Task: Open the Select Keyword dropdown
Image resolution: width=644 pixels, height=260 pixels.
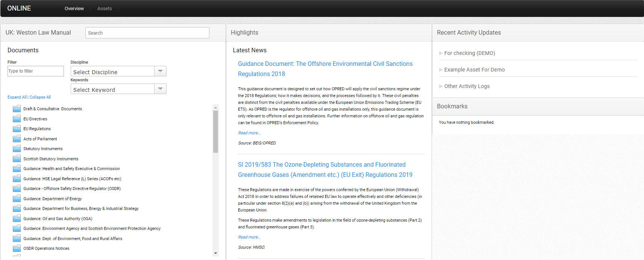Action: [x=160, y=89]
